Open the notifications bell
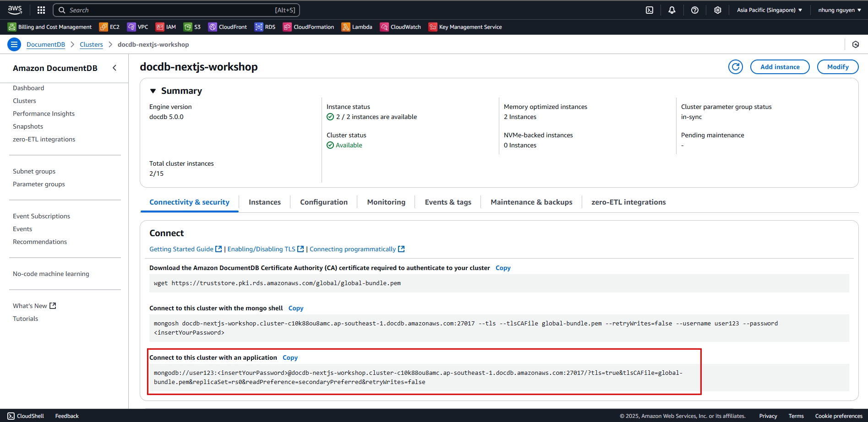The height and width of the screenshot is (422, 868). coord(672,10)
